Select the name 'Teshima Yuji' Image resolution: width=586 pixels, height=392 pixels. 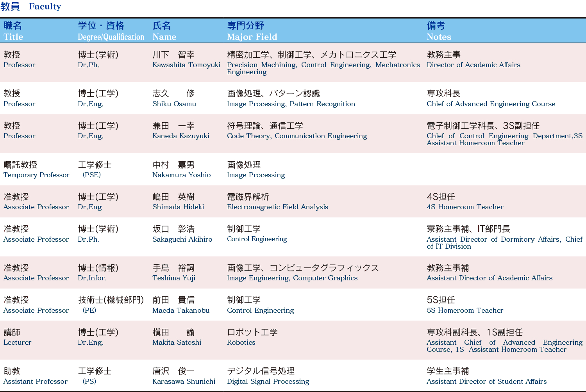tap(174, 278)
